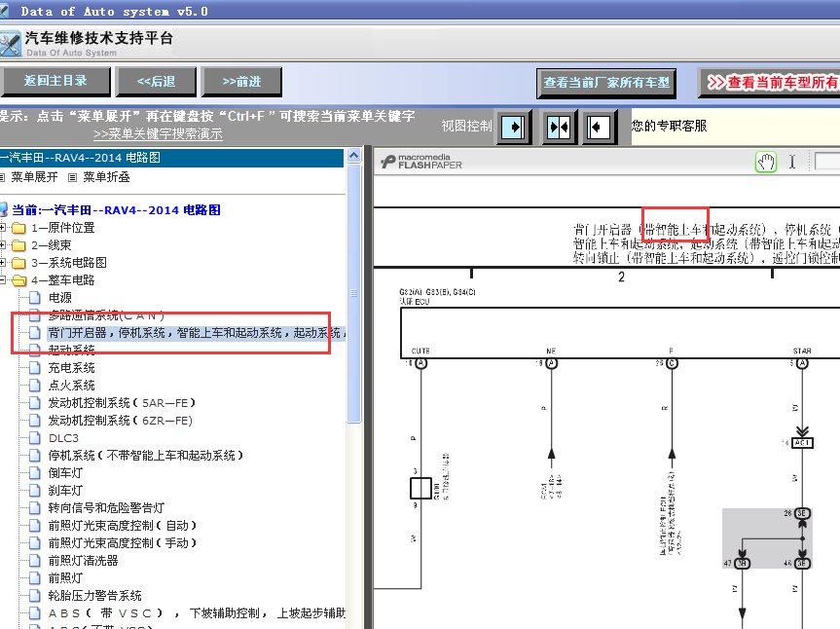Viewport: 840px width, 629px height.
Task: Open the 菜单关键字搜索演示 link
Action: pyautogui.click(x=158, y=134)
